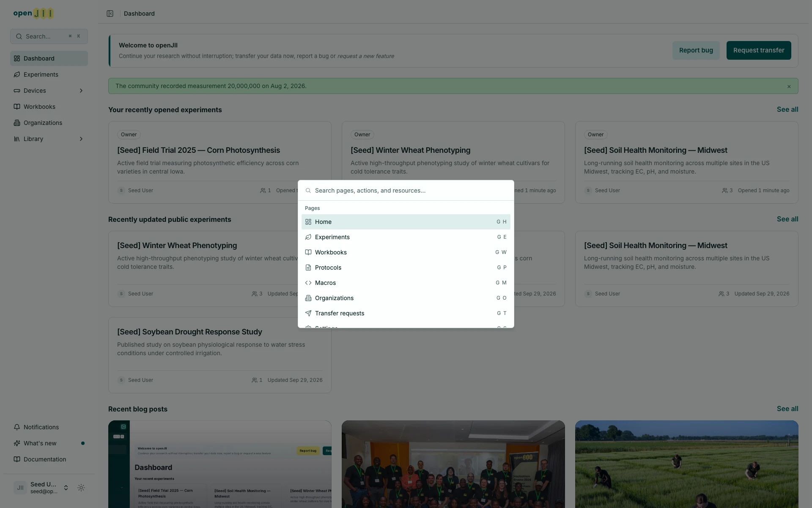Click the Organizations building icon in palette
The height and width of the screenshot is (508, 812).
(x=308, y=298)
